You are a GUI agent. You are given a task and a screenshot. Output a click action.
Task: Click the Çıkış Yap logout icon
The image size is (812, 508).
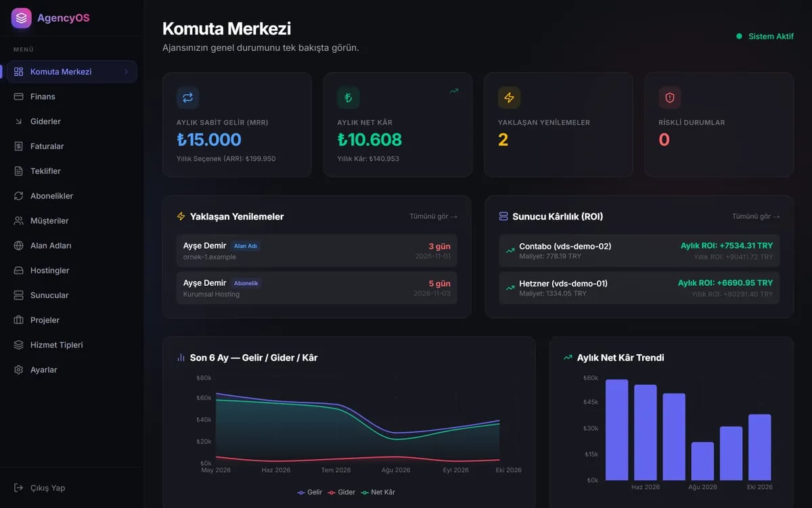[19, 488]
